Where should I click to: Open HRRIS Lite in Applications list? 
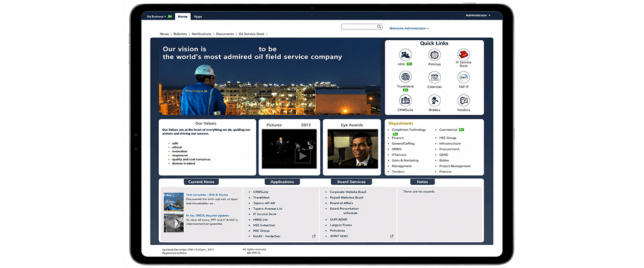(x=260, y=220)
